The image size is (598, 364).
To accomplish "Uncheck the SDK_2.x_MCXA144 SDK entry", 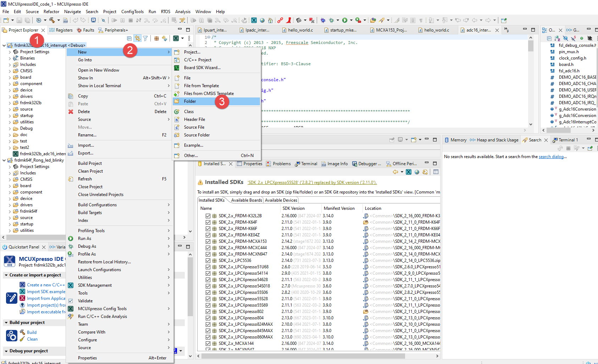I will tap(208, 343).
